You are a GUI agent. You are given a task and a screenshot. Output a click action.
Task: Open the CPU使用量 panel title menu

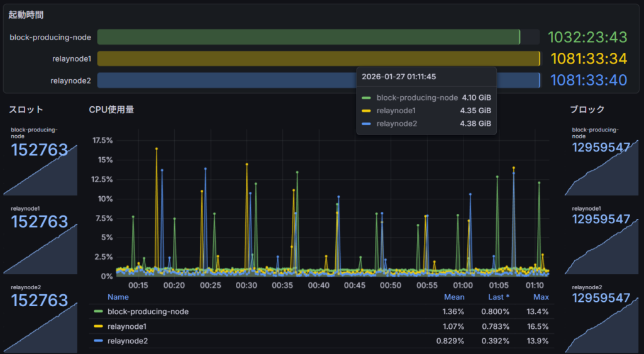click(x=111, y=109)
